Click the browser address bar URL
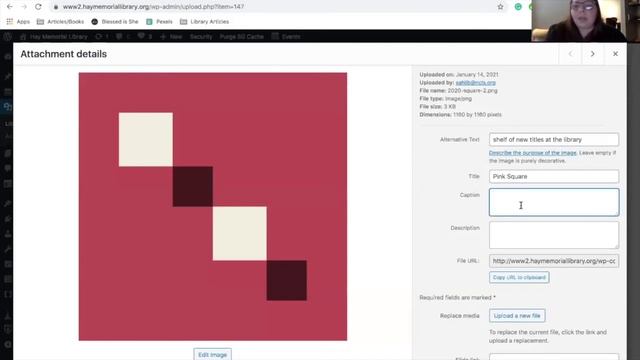This screenshot has height=360, width=640. (153, 7)
